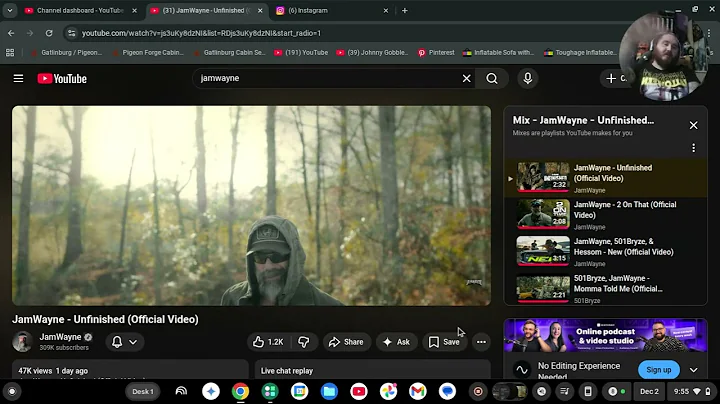The height and width of the screenshot is (404, 720).
Task: Open the Pigeon Forge Cabin bookmark
Action: click(148, 53)
